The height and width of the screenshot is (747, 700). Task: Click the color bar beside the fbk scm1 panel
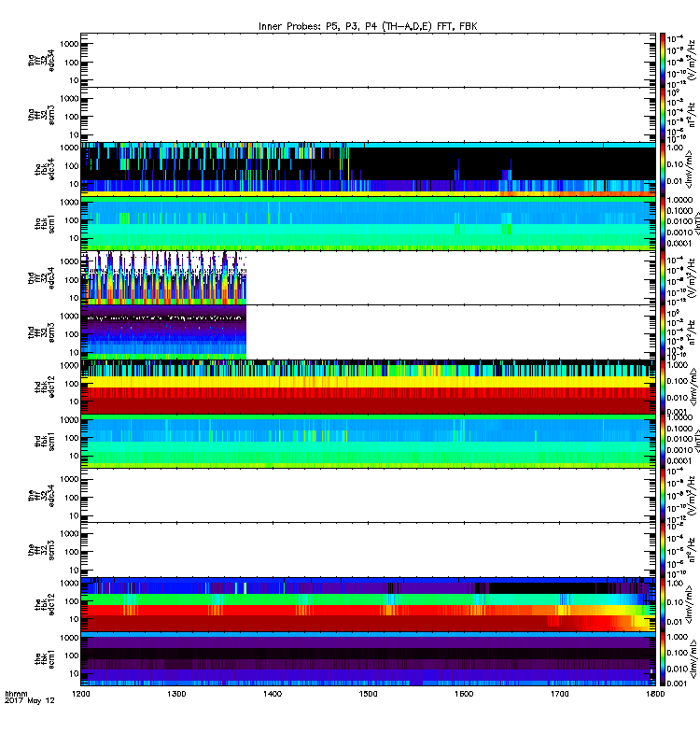pos(663,659)
